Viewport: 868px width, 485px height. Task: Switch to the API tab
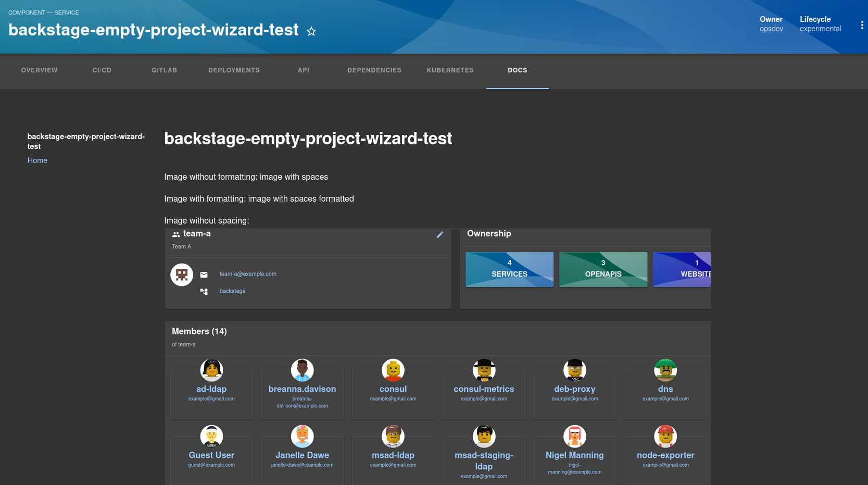(x=304, y=70)
